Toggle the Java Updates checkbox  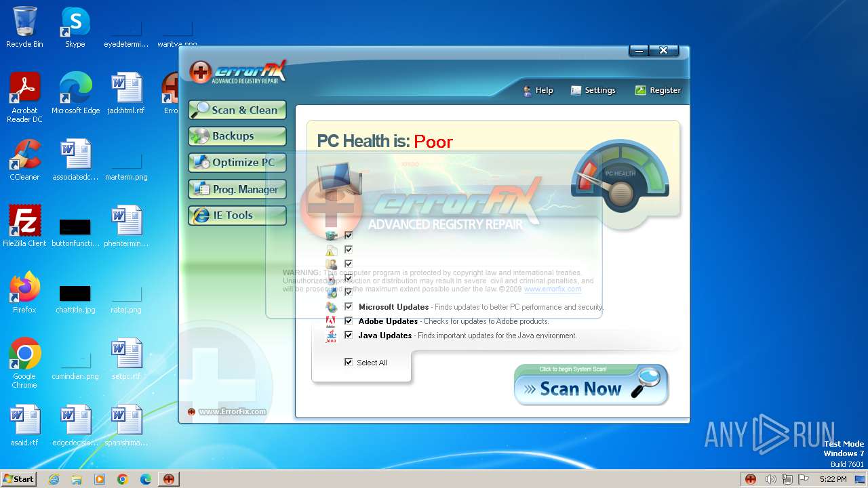349,335
